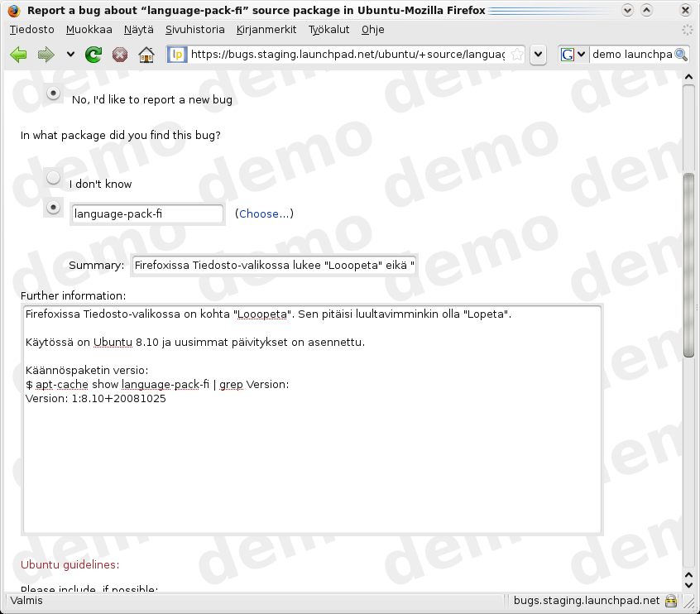
Task: Select the radio button beside language-pack-fi field
Action: point(54,208)
